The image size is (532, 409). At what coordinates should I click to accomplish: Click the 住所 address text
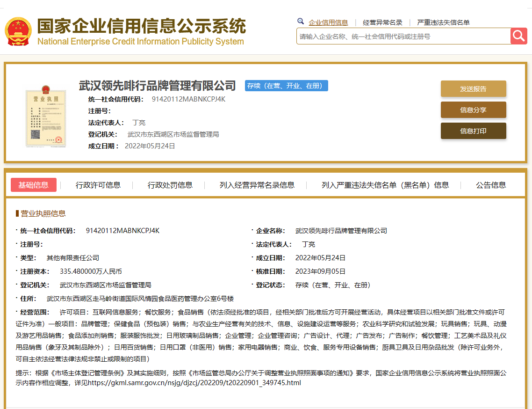140,299
